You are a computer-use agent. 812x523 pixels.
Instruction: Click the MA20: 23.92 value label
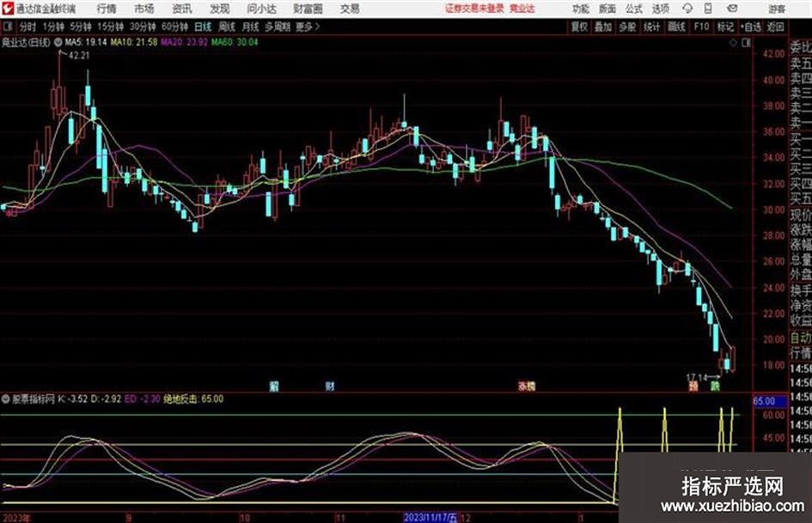click(x=184, y=42)
